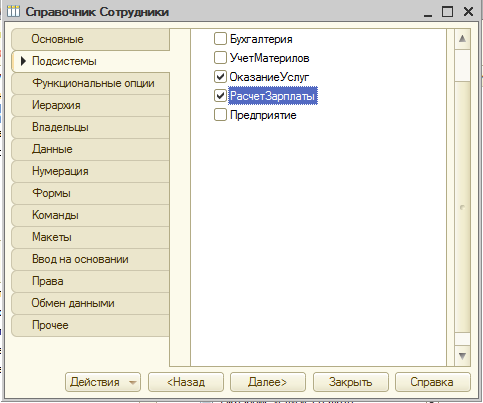The height and width of the screenshot is (403, 483).
Task: Click the vertical scrollbar thumb
Action: click(x=462, y=207)
